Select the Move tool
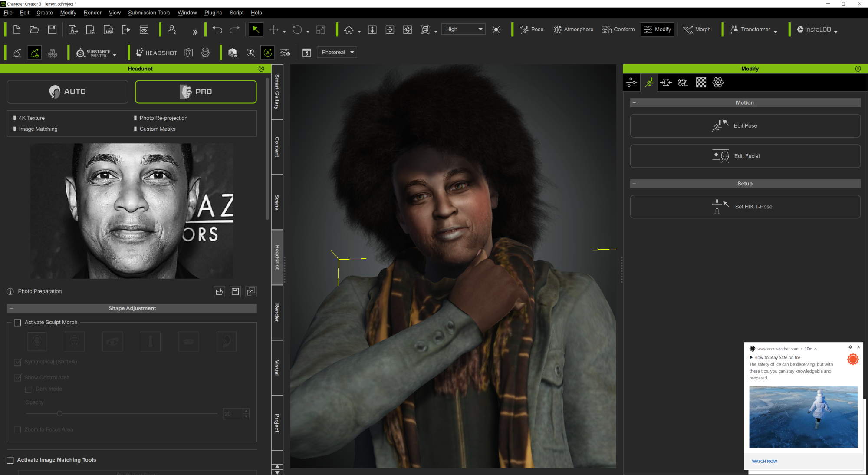 [273, 30]
